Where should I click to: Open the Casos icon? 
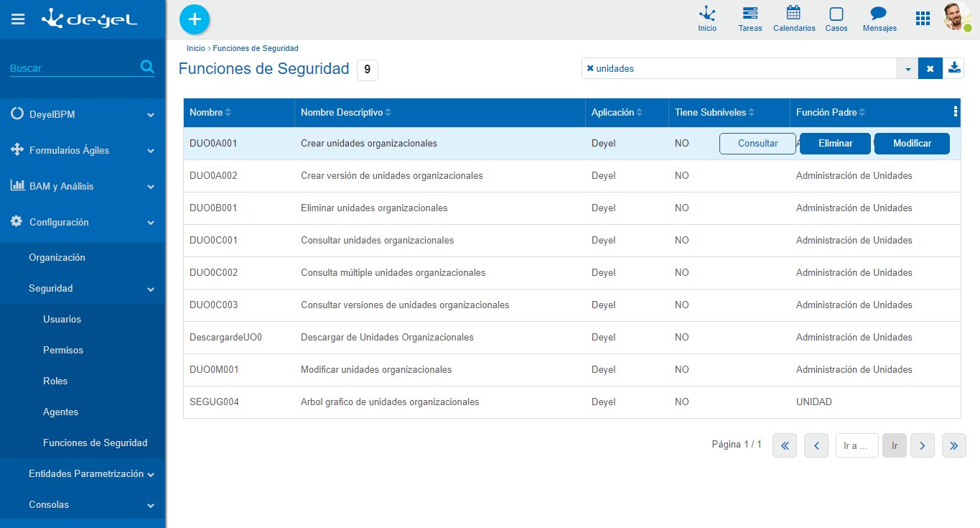836,19
